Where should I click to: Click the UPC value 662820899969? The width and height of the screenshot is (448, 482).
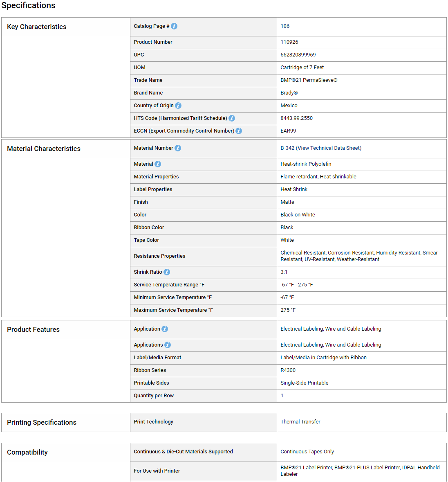(298, 55)
